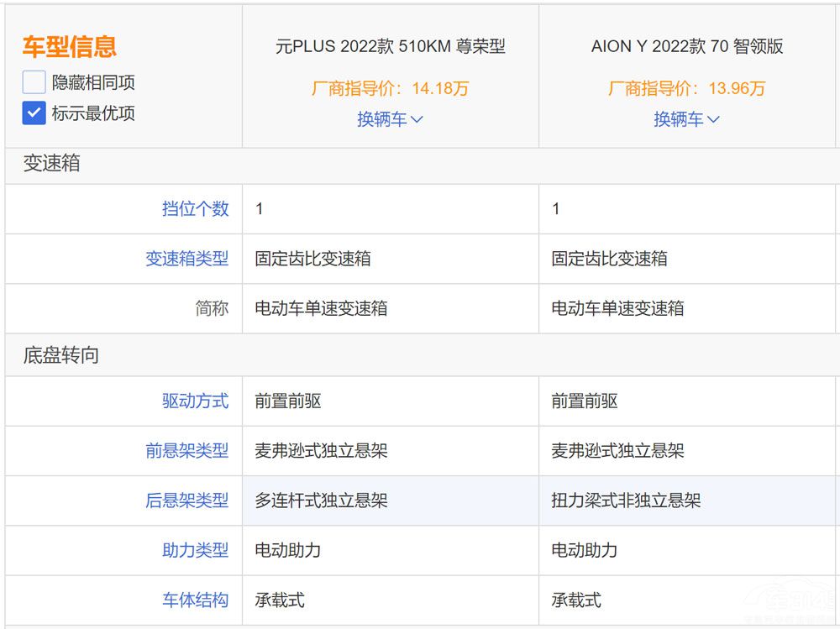This screenshot has height=629, width=840.
Task: Open 换辆车 dropdown under 元PLUS
Action: click(x=390, y=119)
